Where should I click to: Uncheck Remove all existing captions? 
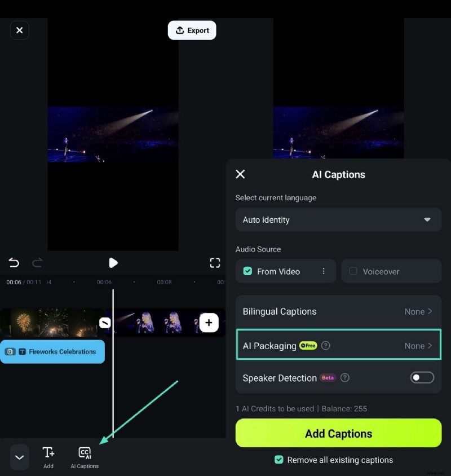tap(279, 460)
